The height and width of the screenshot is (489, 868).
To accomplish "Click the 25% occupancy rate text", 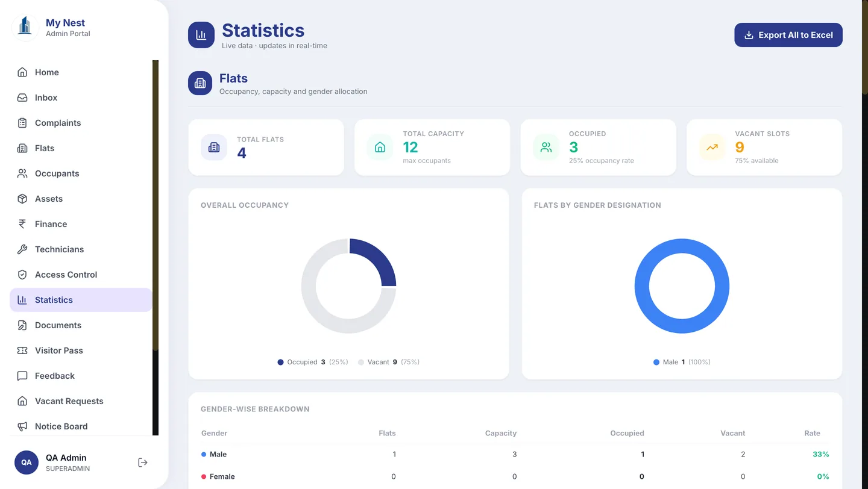I will pyautogui.click(x=601, y=161).
